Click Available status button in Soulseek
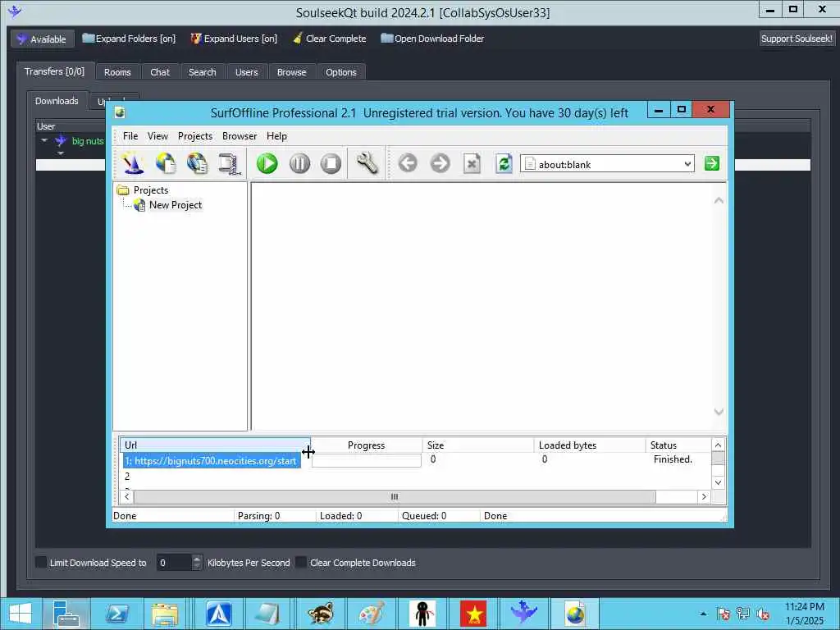Screen dimensions: 840x630 [x=43, y=39]
